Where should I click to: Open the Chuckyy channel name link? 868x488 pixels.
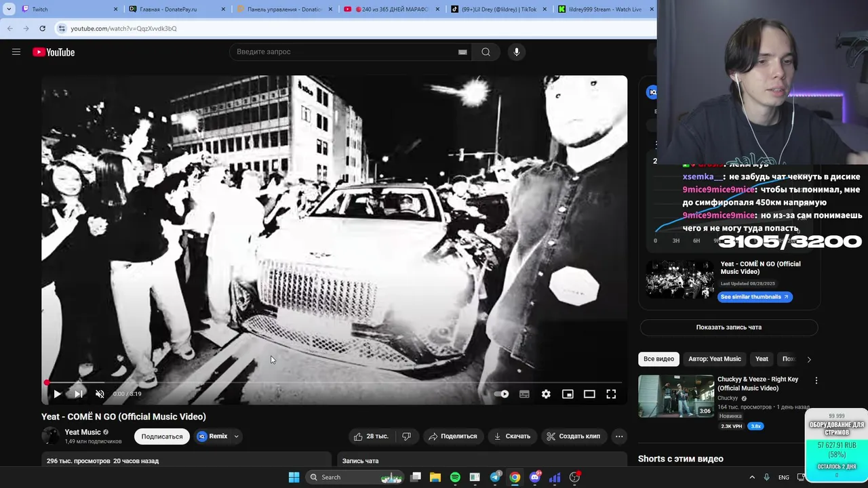(x=728, y=399)
